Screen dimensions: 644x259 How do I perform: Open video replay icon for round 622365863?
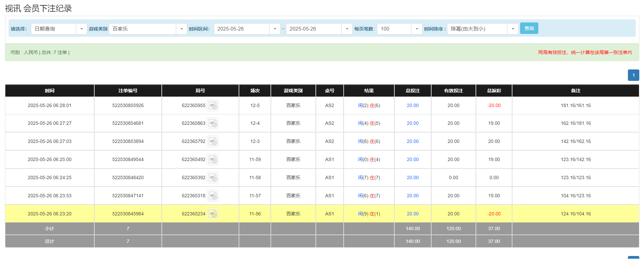213,123
